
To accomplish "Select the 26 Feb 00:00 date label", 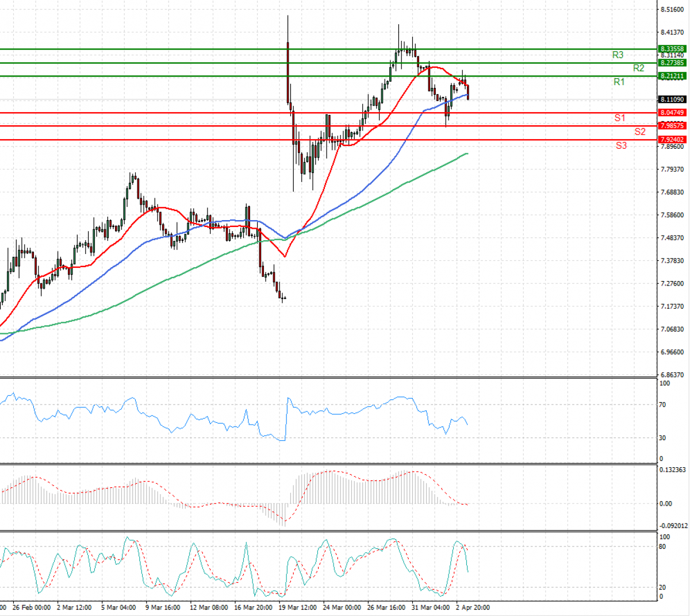I will (31, 607).
